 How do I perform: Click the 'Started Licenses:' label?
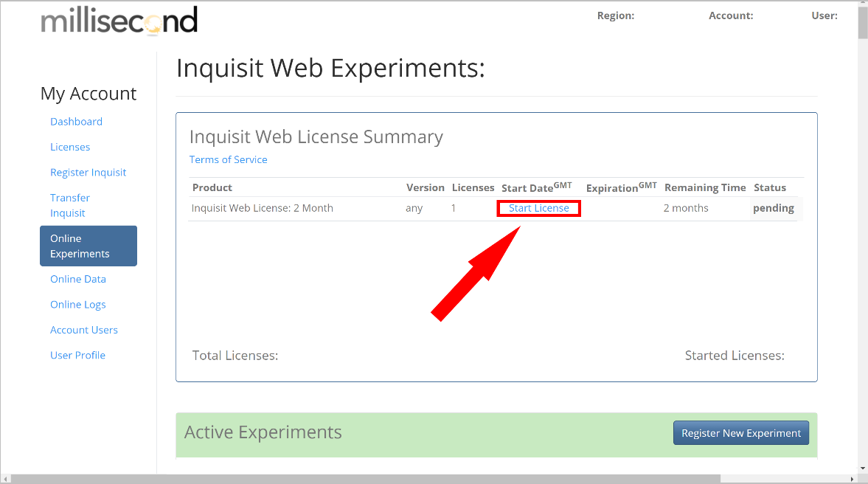pyautogui.click(x=735, y=356)
